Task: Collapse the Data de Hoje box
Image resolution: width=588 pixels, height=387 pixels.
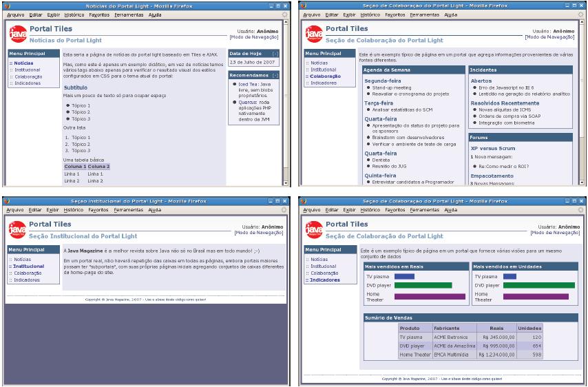Action: point(275,54)
